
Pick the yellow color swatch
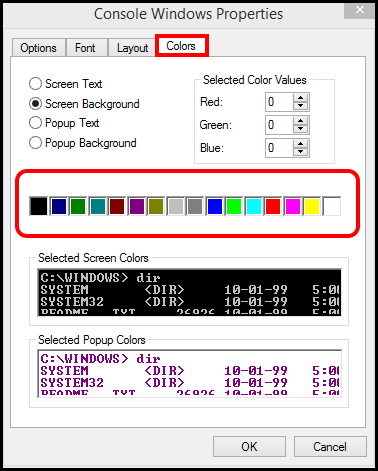click(312, 206)
